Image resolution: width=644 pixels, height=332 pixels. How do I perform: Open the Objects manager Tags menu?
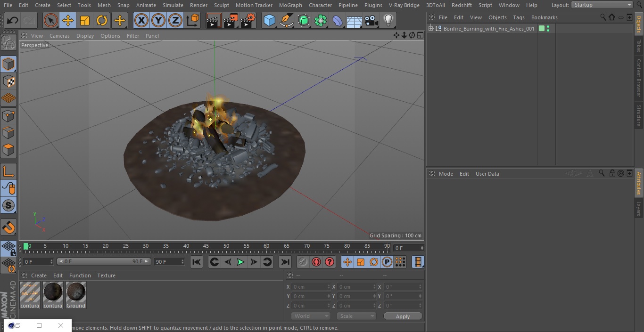click(519, 17)
